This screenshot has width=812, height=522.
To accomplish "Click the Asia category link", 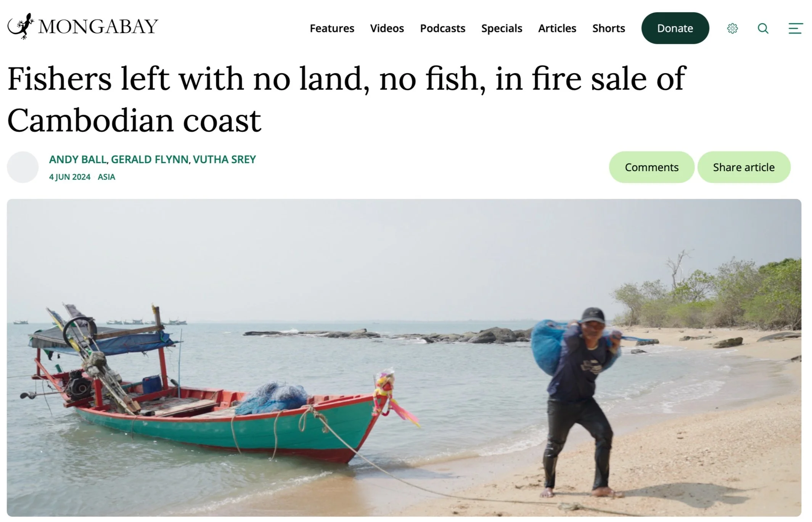I will coord(106,177).
